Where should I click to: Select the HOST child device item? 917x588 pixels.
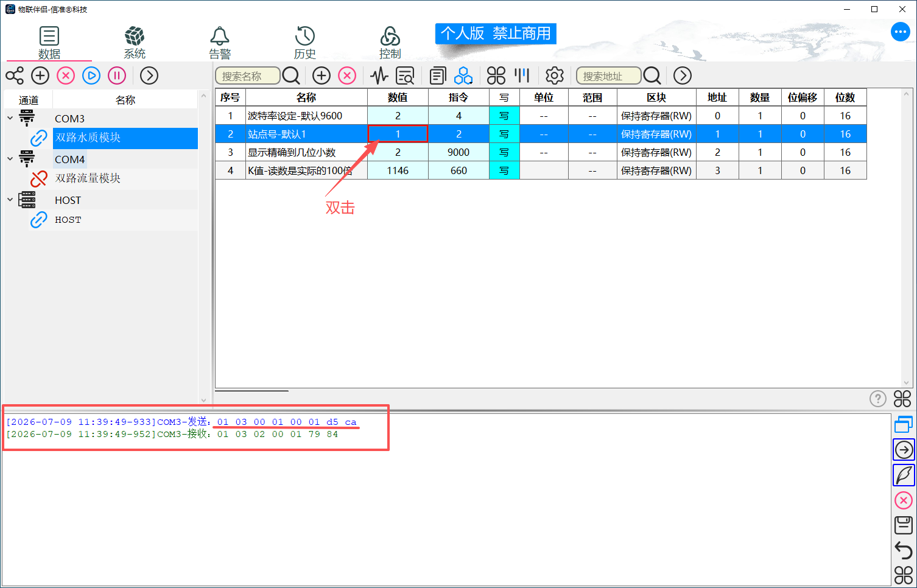pyautogui.click(x=68, y=220)
